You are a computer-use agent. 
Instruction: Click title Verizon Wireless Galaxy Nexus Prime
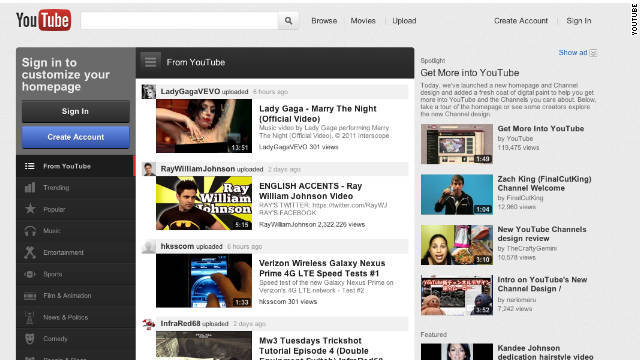[x=322, y=268]
